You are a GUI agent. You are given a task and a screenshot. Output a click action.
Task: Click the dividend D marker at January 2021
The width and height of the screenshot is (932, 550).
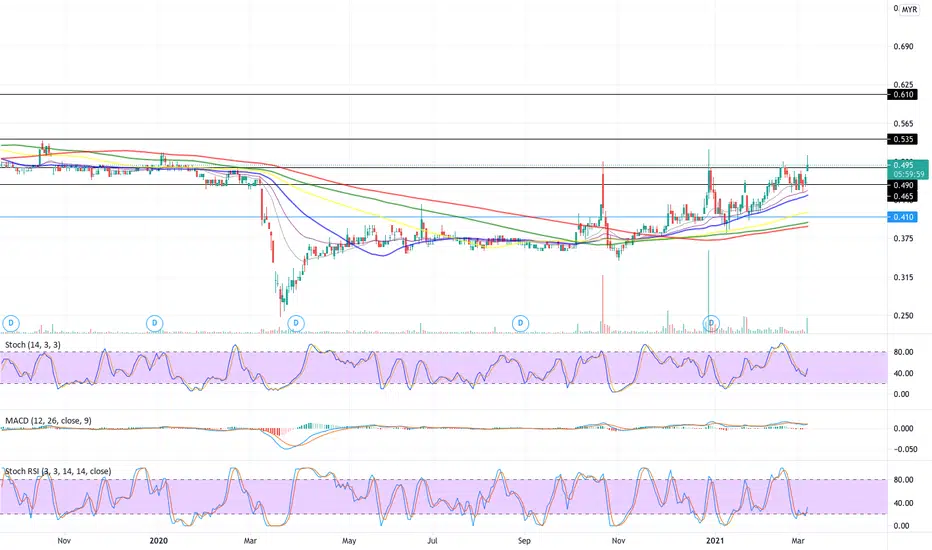coord(711,323)
